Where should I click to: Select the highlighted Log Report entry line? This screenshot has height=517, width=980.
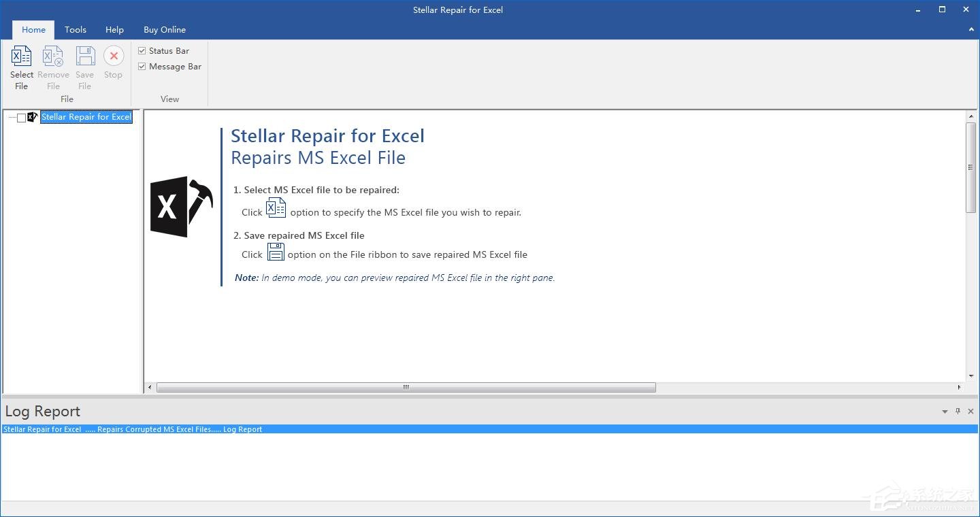(489, 429)
